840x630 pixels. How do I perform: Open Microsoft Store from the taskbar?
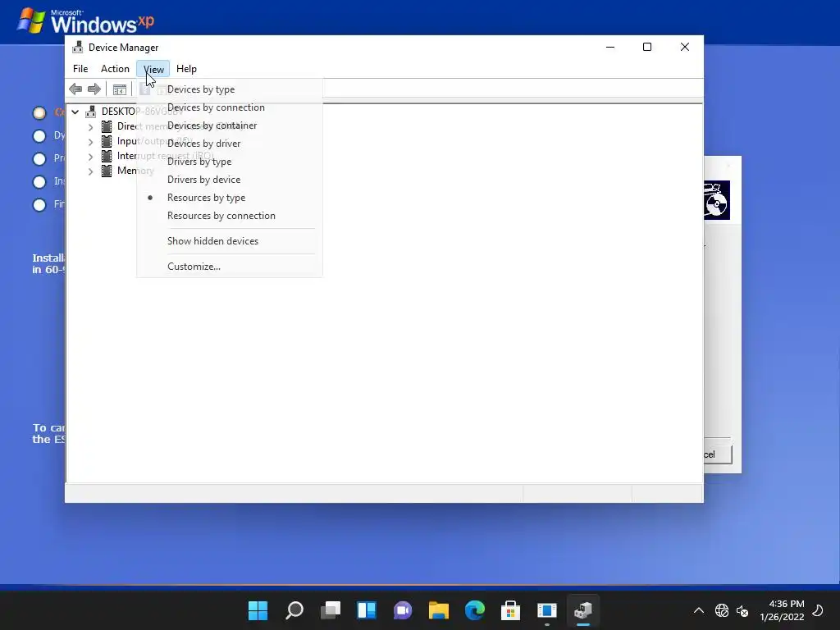coord(510,610)
